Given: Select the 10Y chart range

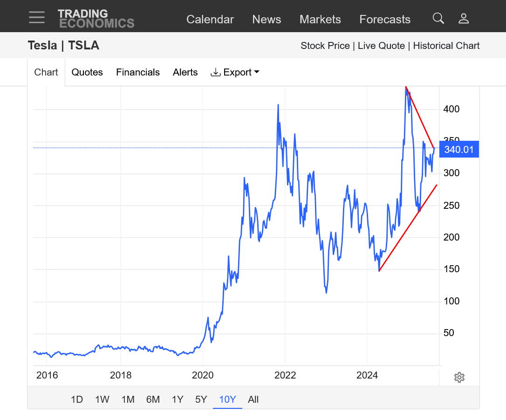Looking at the screenshot, I should pyautogui.click(x=227, y=399).
